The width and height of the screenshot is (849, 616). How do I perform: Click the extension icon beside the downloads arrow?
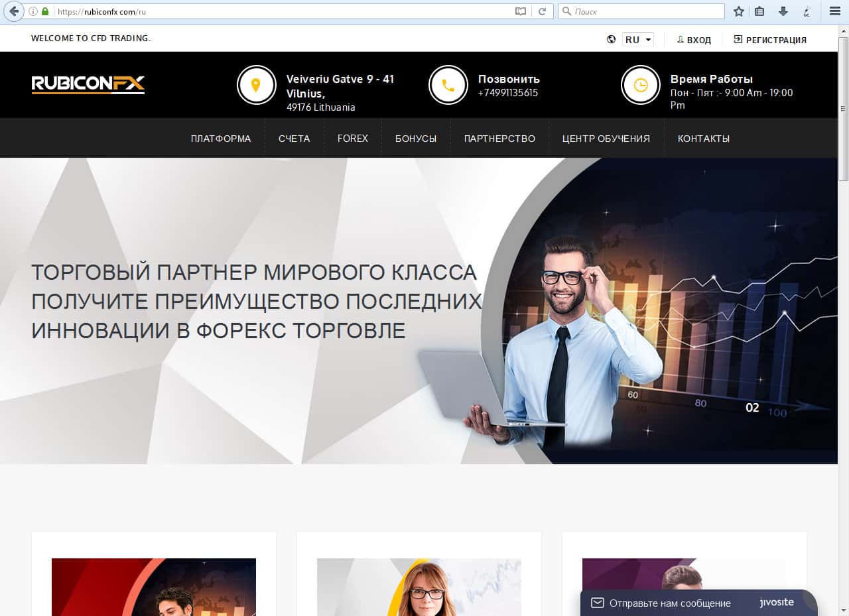tap(807, 11)
